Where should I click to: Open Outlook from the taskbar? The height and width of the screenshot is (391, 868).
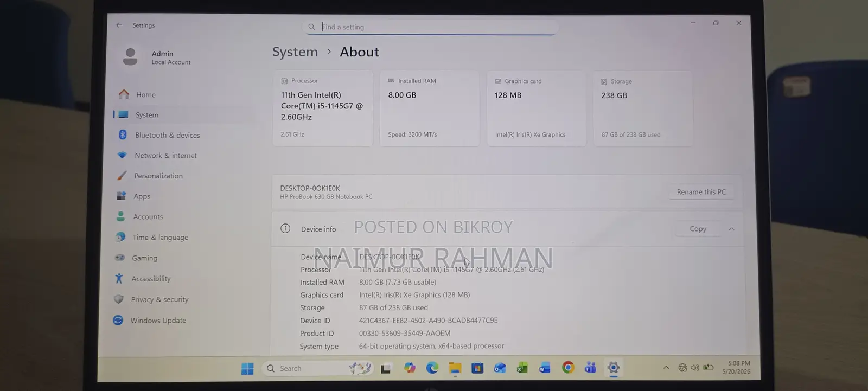click(x=500, y=368)
